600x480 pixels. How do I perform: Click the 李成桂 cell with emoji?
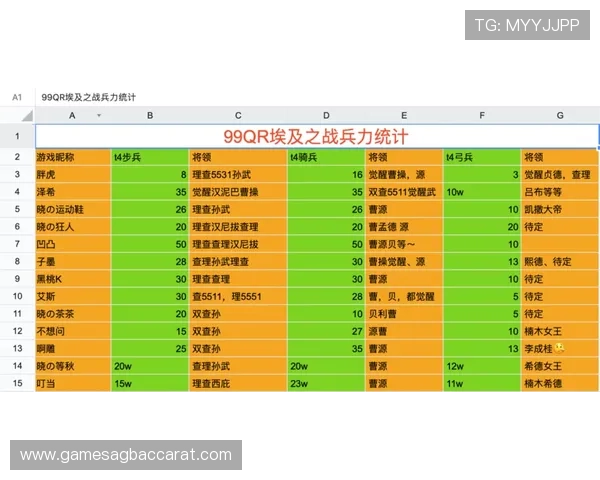(x=560, y=349)
